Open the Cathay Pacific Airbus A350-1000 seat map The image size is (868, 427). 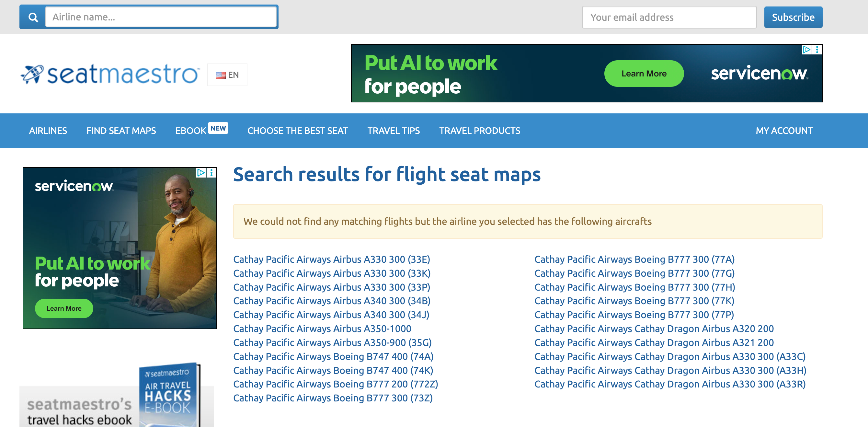(x=322, y=329)
